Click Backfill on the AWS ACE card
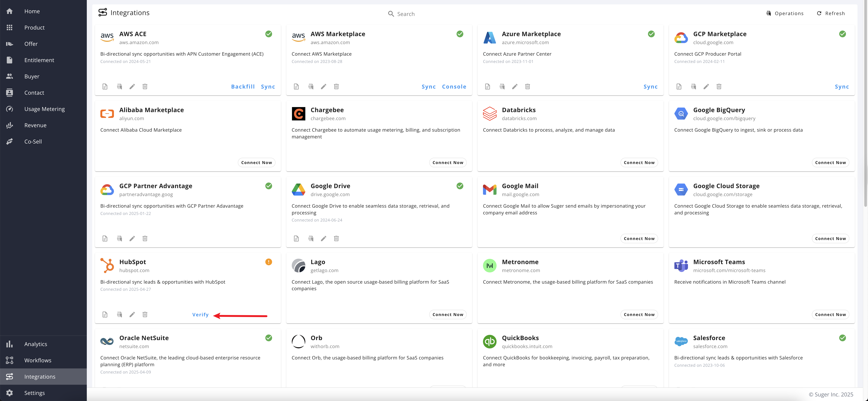Image resolution: width=868 pixels, height=401 pixels. 243,87
